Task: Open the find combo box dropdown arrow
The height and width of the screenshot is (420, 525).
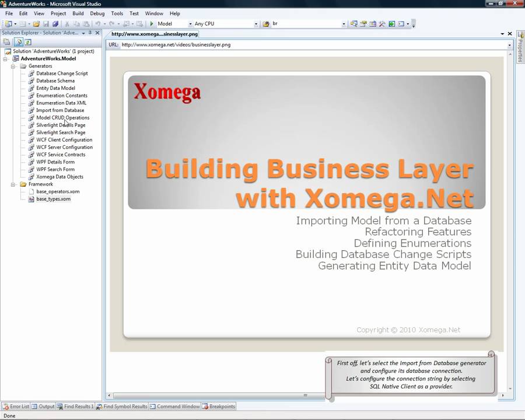Action: pyautogui.click(x=344, y=24)
